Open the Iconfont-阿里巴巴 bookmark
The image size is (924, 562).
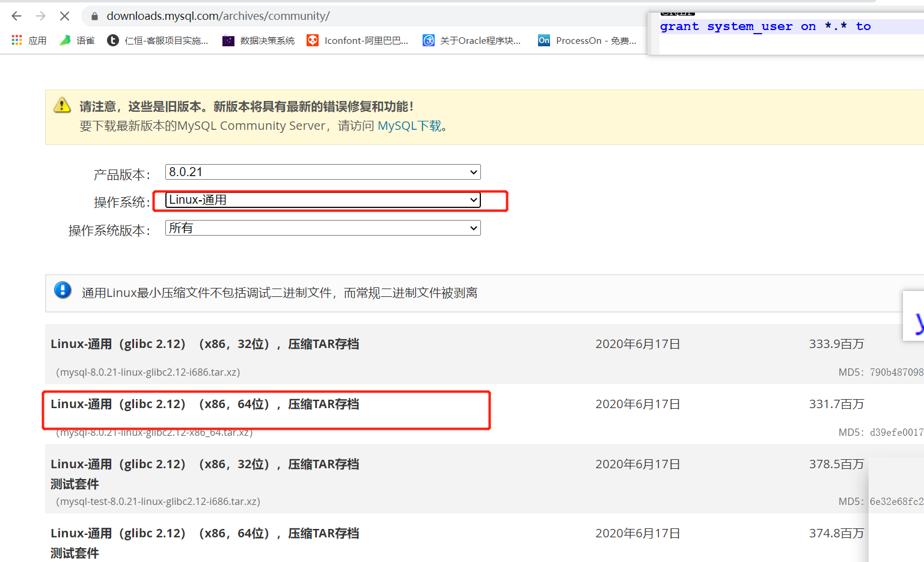pos(358,40)
